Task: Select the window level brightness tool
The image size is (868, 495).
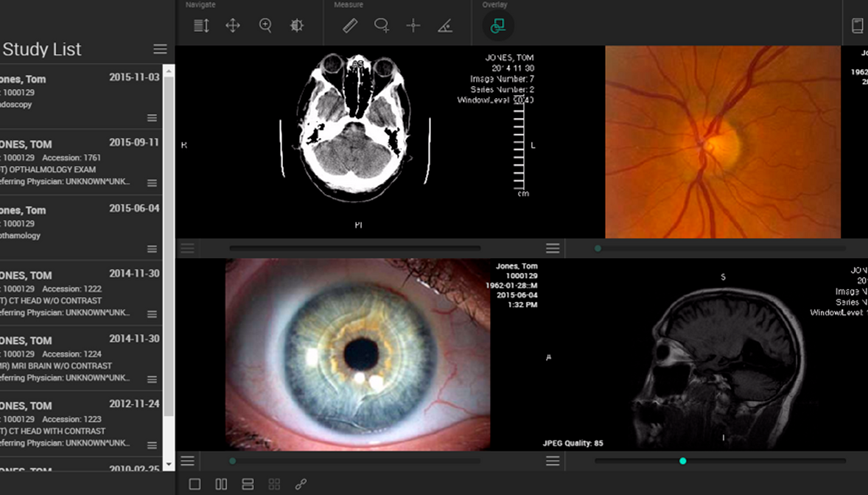Action: [297, 26]
